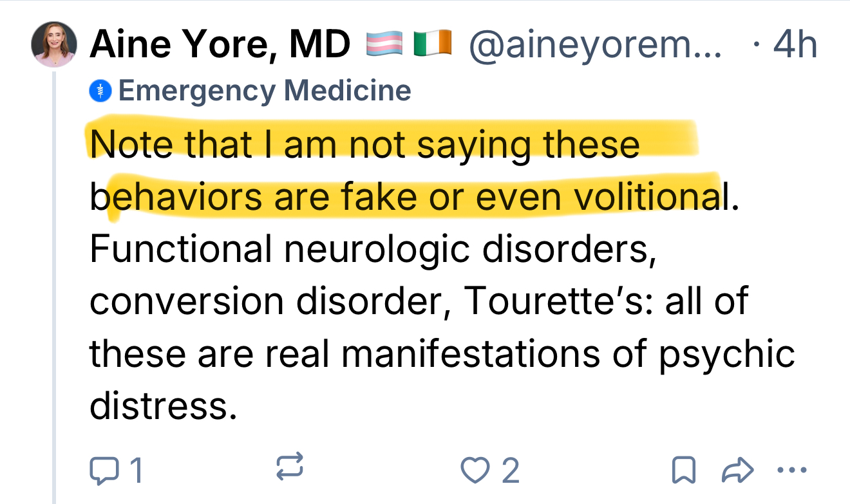850x504 pixels.
Task: Open the three-dot more options menu
Action: [792, 470]
